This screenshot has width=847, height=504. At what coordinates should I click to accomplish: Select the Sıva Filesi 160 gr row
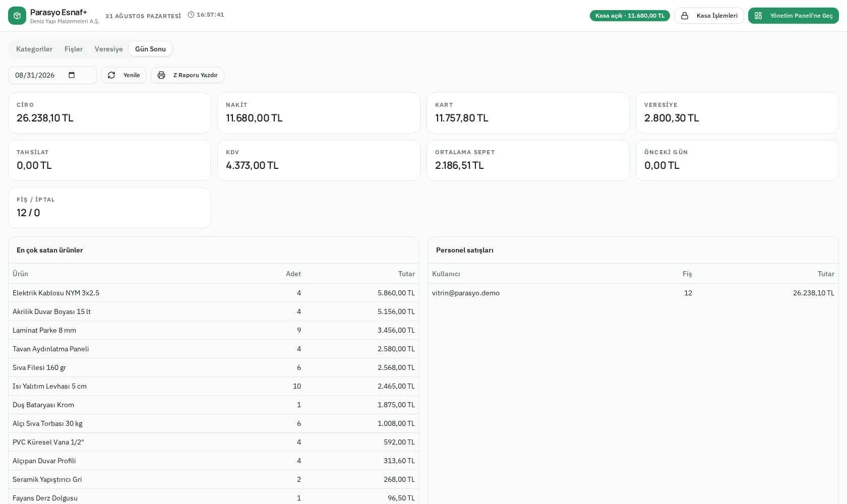coord(214,367)
